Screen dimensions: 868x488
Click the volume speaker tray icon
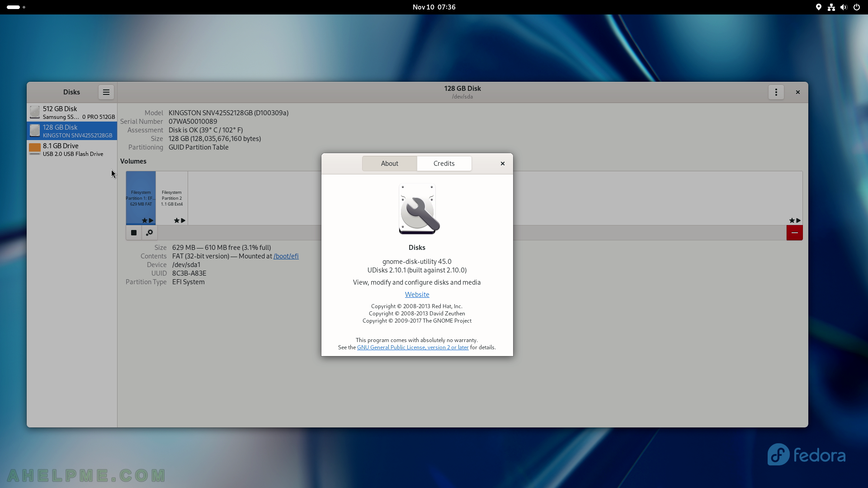(844, 7)
